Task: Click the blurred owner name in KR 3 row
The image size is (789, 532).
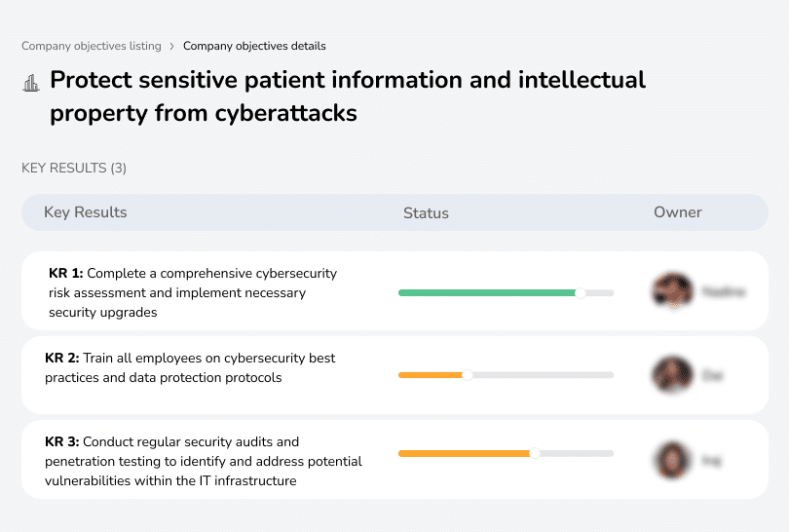Action: (711, 460)
